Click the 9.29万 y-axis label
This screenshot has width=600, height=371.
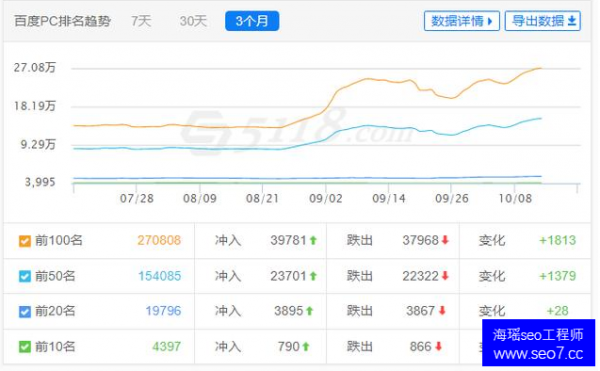coord(38,144)
